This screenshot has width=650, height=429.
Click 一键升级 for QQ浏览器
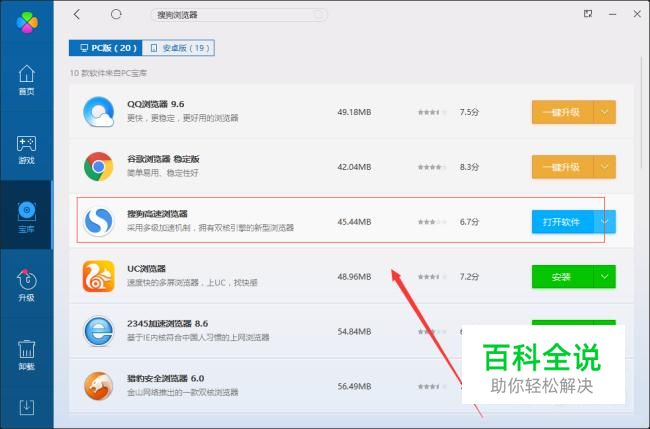(563, 112)
